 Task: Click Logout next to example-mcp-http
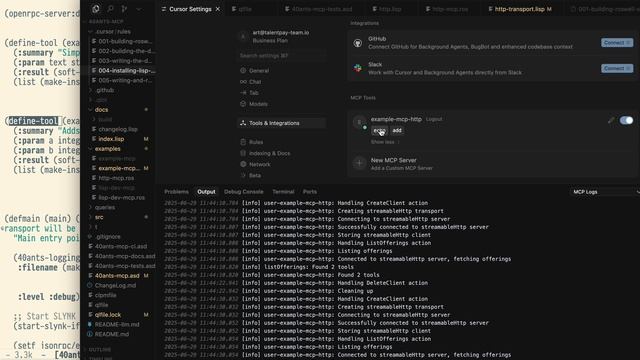coord(434,119)
